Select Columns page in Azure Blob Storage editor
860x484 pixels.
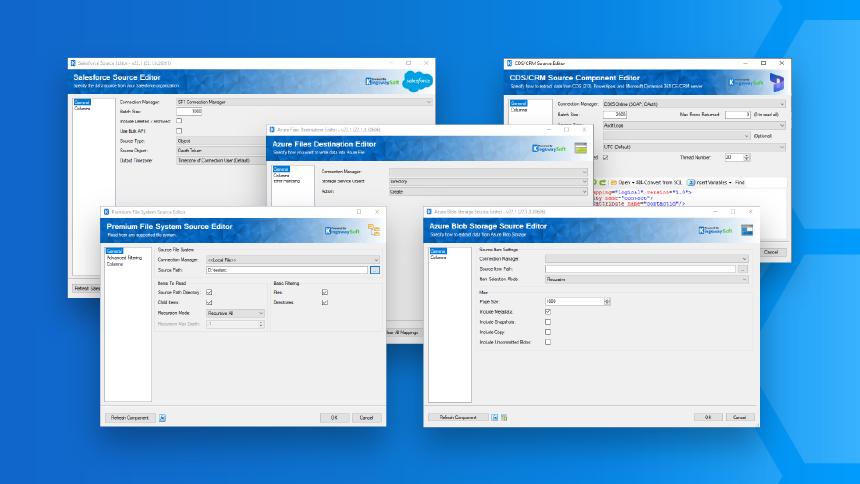coord(438,257)
